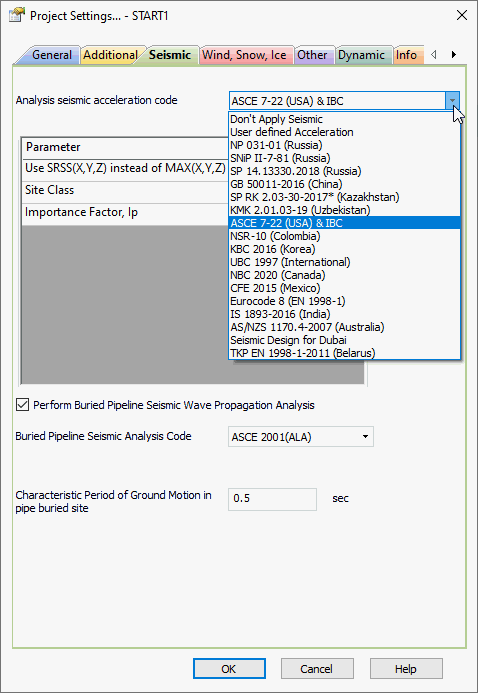Select SNiP II-7-81 (Russia) code

(345, 158)
